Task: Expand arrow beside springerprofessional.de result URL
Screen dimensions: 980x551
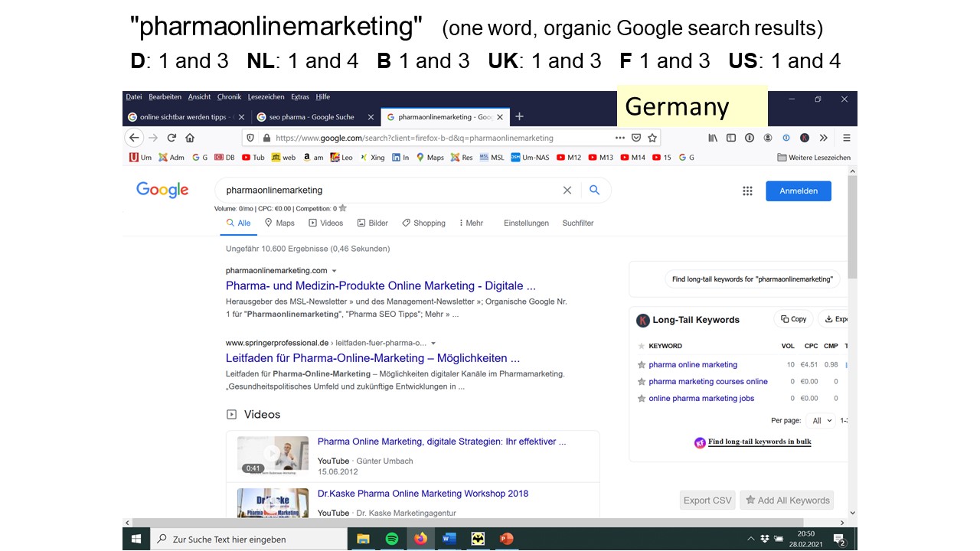Action: (433, 344)
